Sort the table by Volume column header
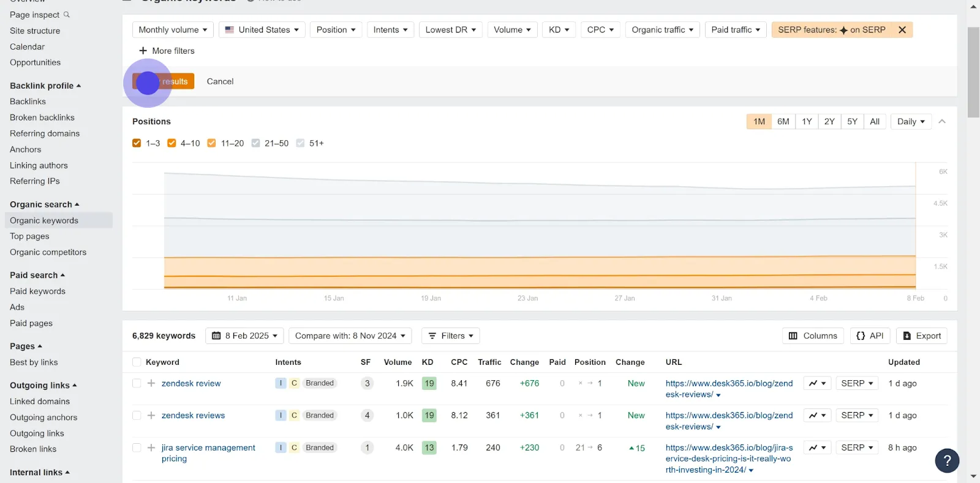The width and height of the screenshot is (980, 483). click(398, 362)
